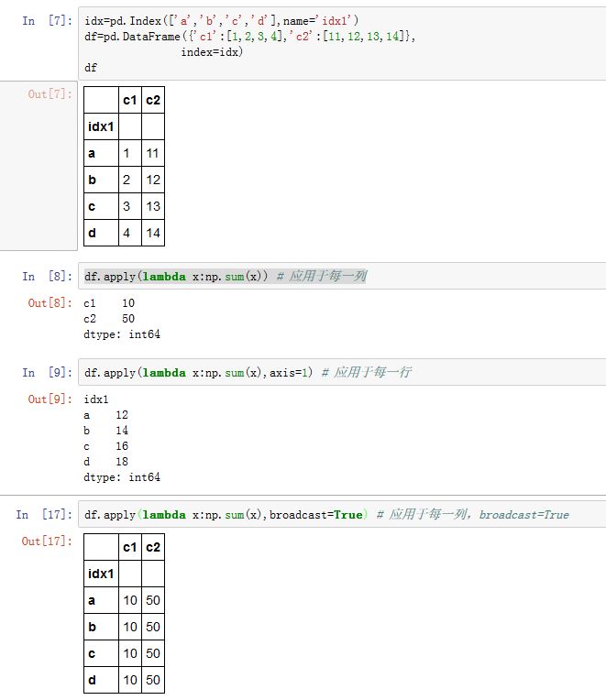Click value 13 in the first table

[153, 206]
